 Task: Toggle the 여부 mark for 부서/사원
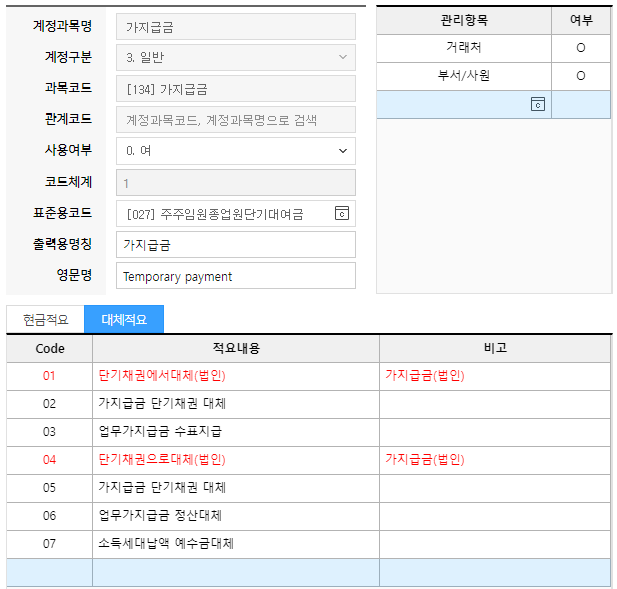[x=581, y=76]
